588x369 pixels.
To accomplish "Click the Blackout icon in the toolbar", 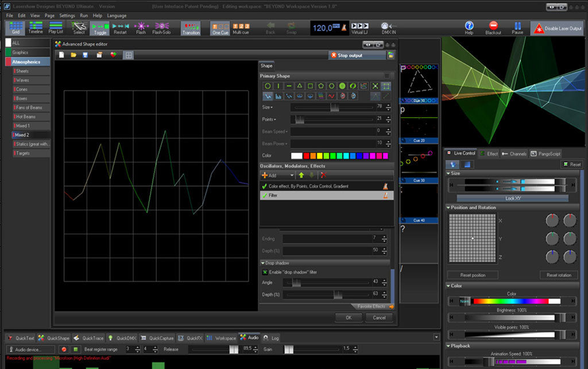I will [493, 25].
